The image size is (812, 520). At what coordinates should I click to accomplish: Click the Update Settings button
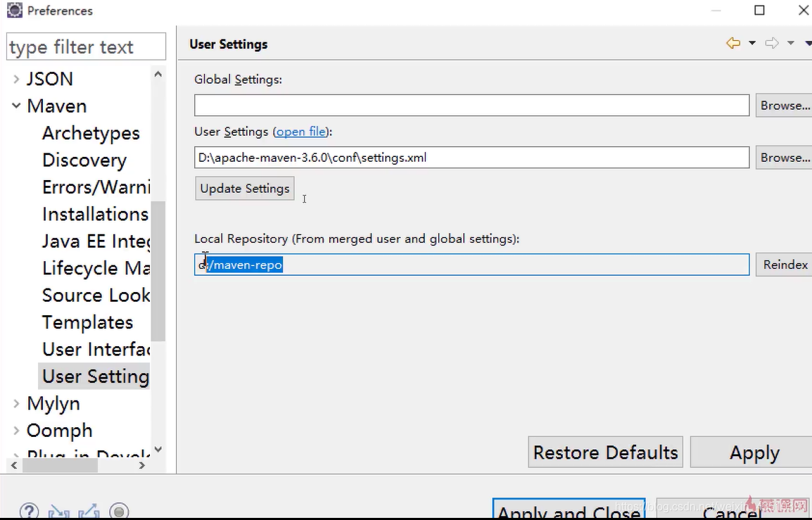pos(245,189)
